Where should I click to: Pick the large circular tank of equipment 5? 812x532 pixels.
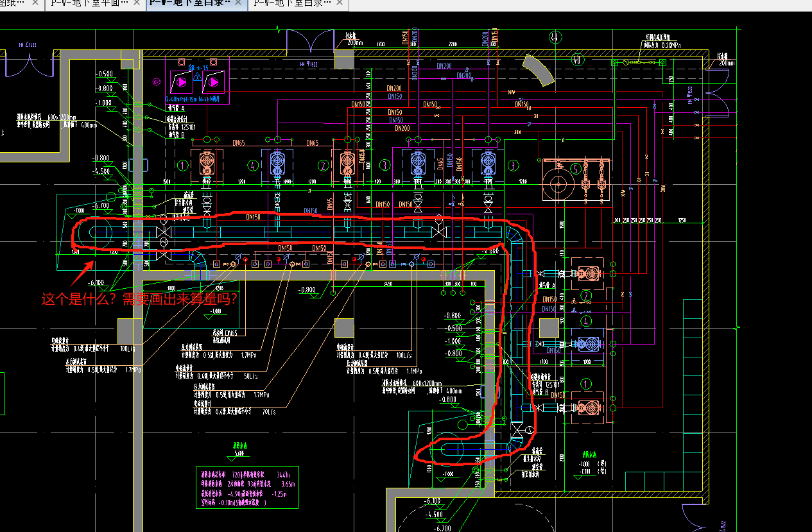[559, 185]
